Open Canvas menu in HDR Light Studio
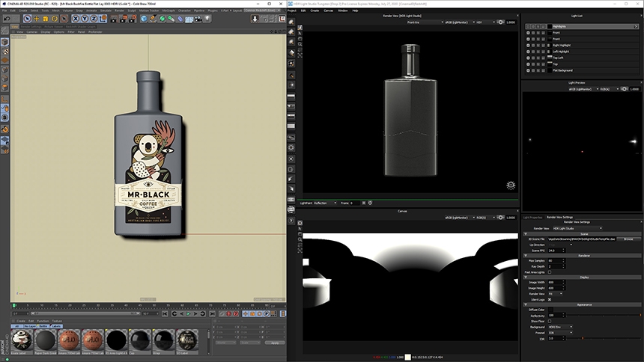 tap(329, 10)
